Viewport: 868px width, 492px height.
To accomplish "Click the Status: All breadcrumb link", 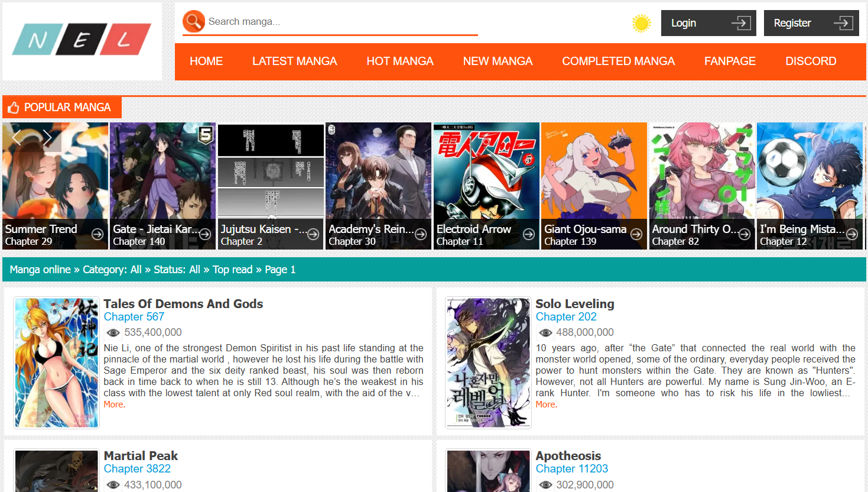I will pyautogui.click(x=177, y=270).
